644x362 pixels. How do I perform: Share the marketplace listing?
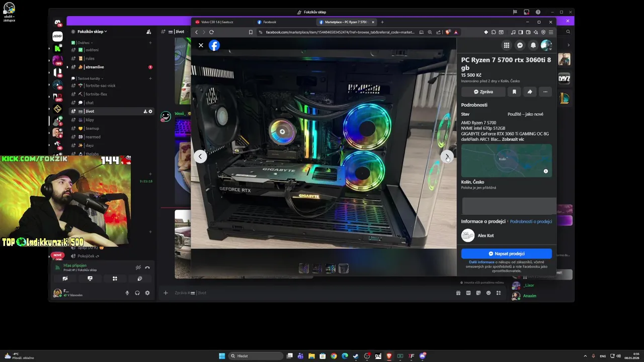pos(529,92)
